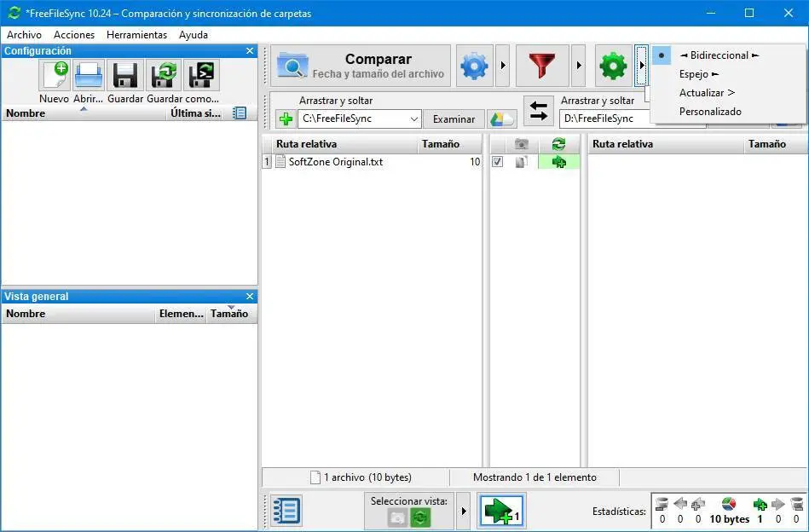Screen dimensions: 809x532
Task: Click the create-left statistics icon
Action: (x=698, y=504)
